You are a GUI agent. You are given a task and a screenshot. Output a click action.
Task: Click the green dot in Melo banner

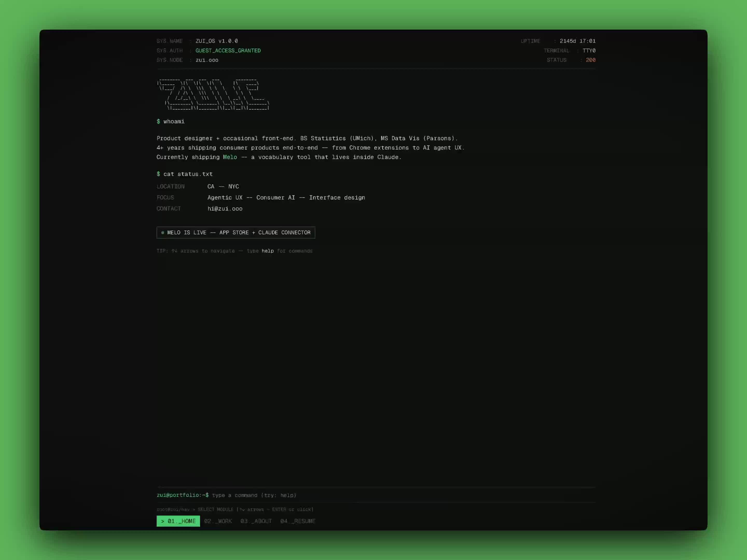point(162,233)
